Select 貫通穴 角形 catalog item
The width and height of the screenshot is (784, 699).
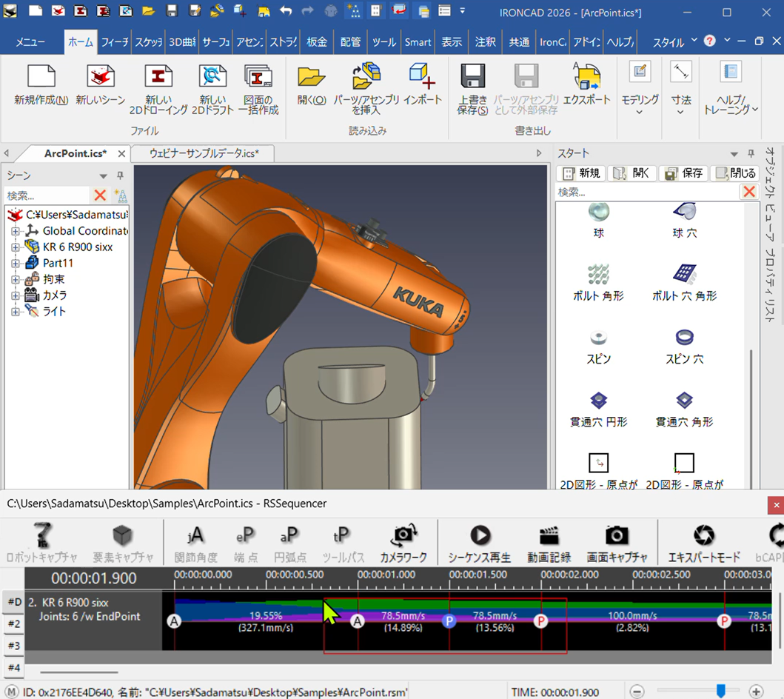[685, 409]
